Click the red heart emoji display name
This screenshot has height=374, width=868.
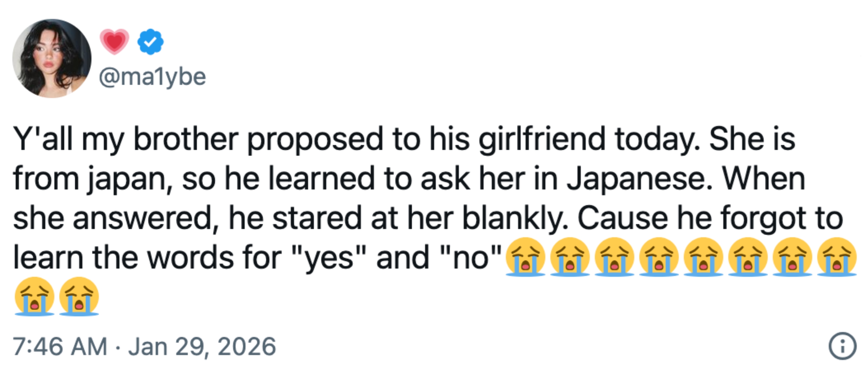[115, 41]
